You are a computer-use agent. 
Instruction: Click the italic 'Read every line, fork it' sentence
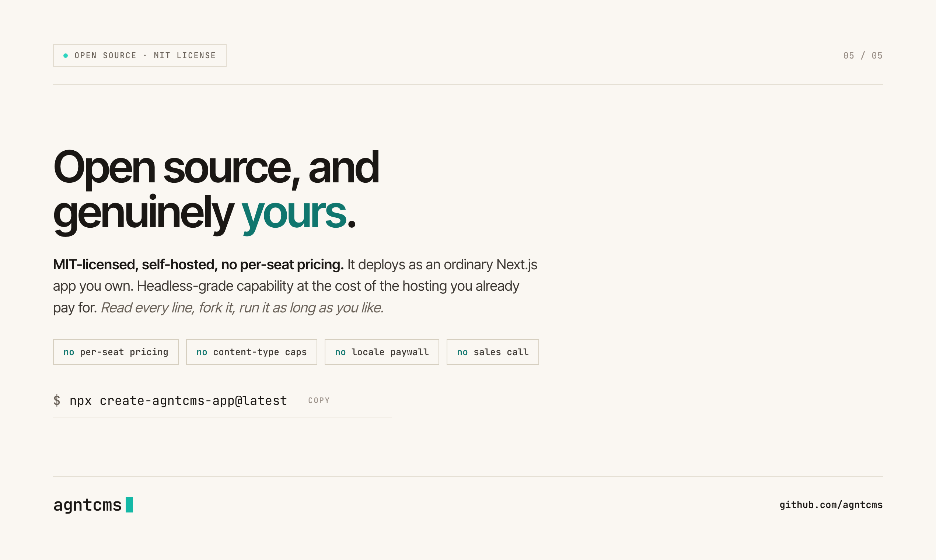click(242, 308)
